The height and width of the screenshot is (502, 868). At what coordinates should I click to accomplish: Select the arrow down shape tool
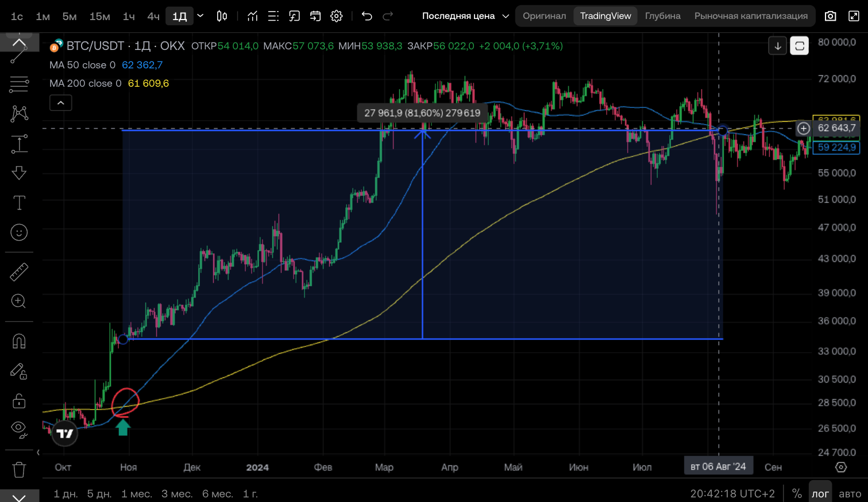tap(19, 173)
